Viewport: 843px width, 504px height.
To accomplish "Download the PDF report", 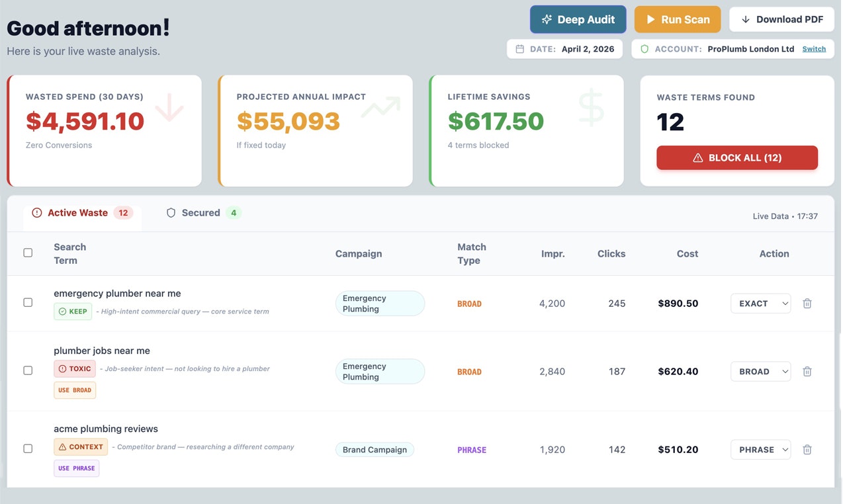I will click(x=781, y=19).
